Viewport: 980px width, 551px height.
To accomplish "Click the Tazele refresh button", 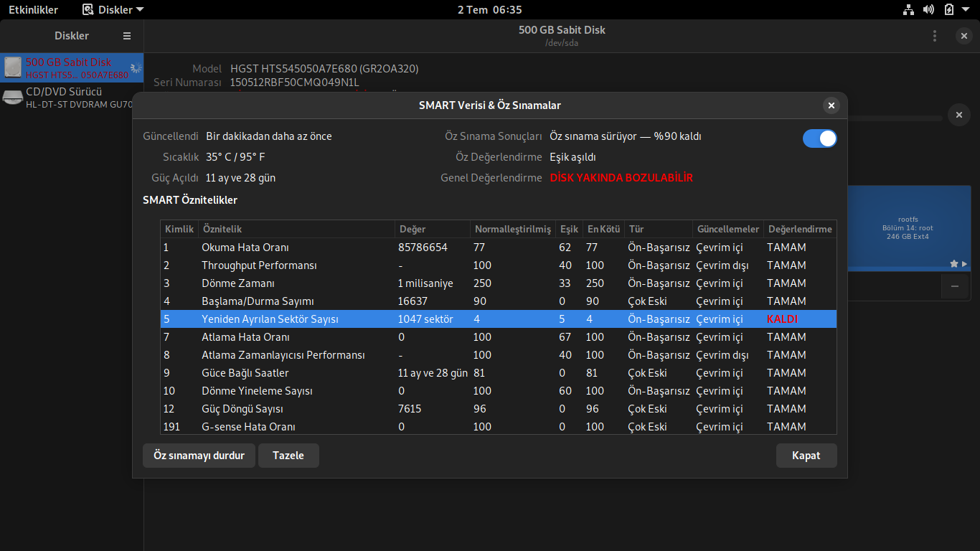I will tap(288, 456).
